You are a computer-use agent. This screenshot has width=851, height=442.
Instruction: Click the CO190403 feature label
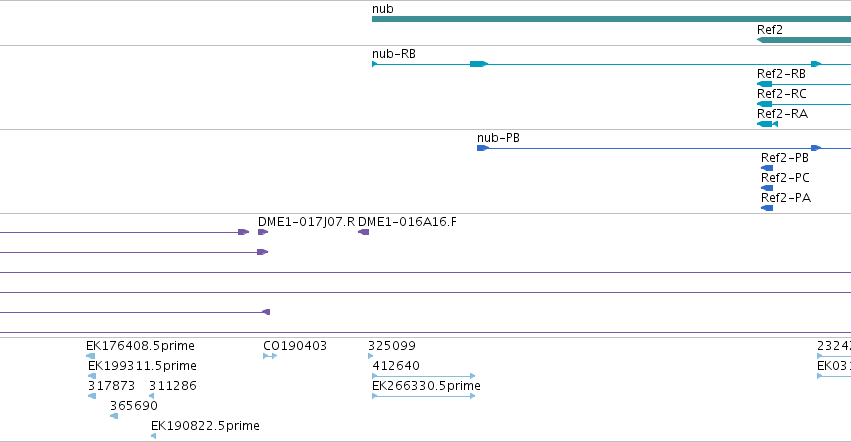[295, 346]
